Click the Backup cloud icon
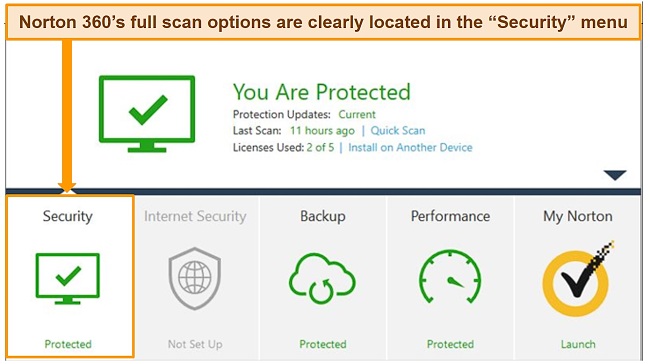This screenshot has width=650, height=364. pyautogui.click(x=322, y=278)
